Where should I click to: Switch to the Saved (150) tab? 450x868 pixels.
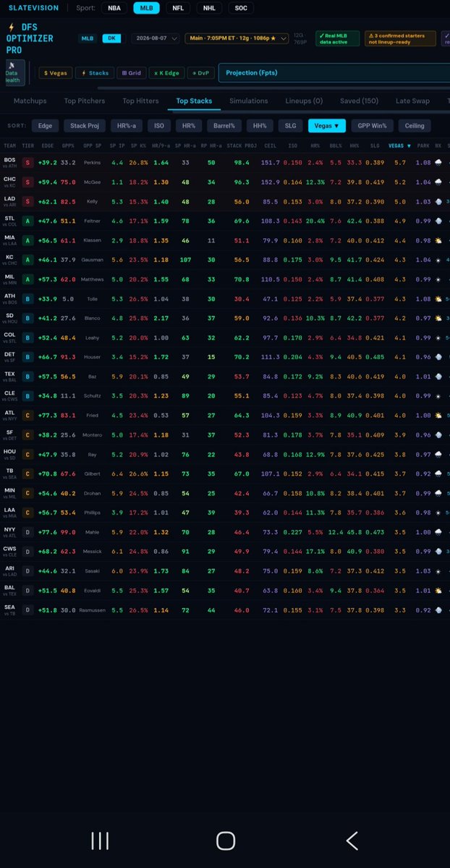point(360,101)
